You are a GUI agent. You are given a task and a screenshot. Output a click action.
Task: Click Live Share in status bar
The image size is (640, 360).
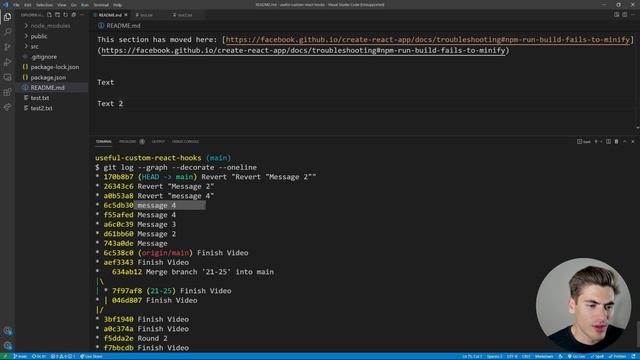point(91,356)
